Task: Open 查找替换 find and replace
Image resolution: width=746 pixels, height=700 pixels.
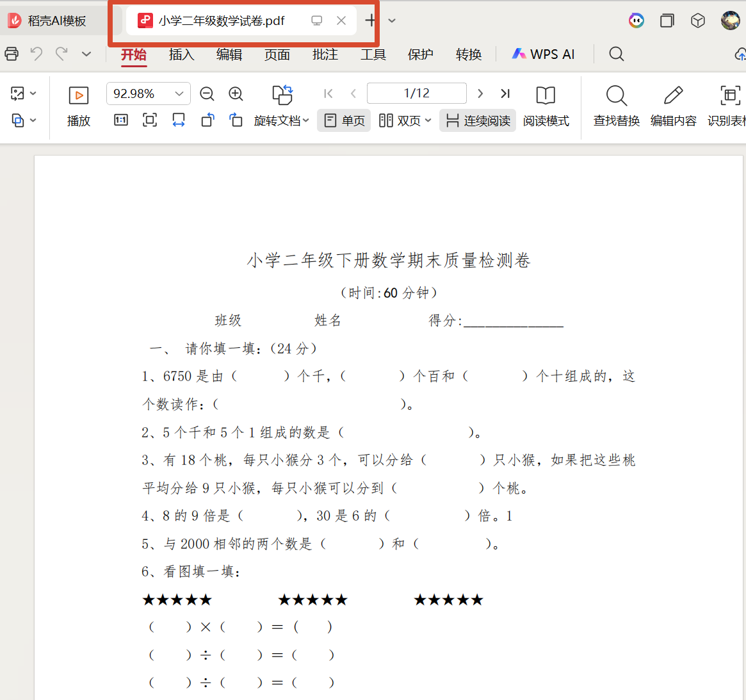Action: (x=617, y=106)
